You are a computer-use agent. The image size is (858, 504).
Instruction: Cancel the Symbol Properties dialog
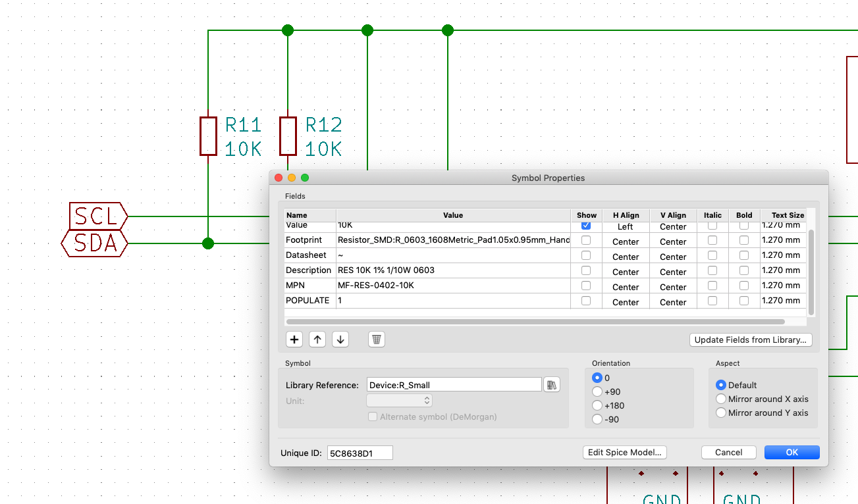pos(728,452)
